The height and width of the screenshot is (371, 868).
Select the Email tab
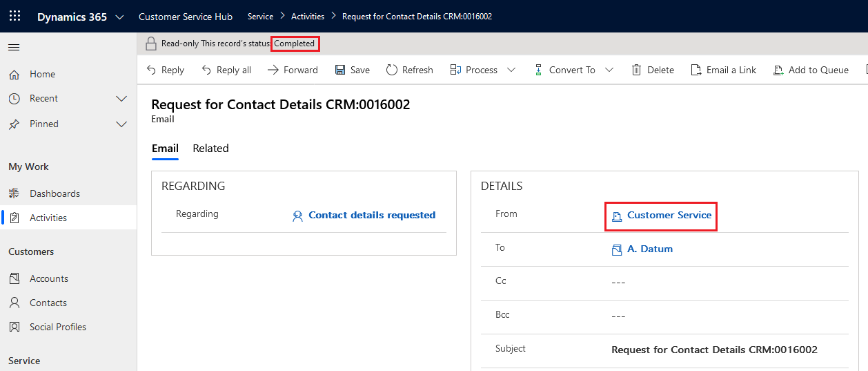coord(165,148)
